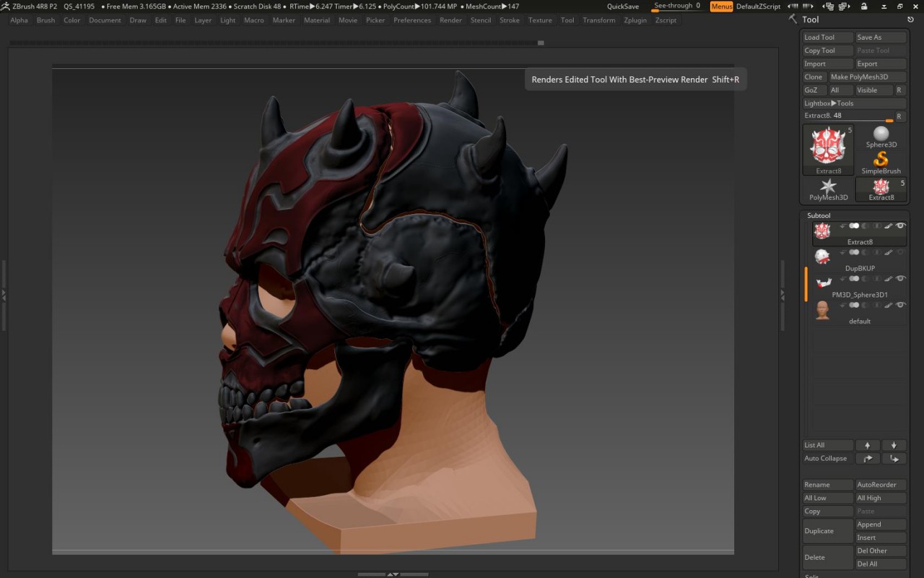The image size is (924, 578).
Task: Open the Stroke menu
Action: 510,20
